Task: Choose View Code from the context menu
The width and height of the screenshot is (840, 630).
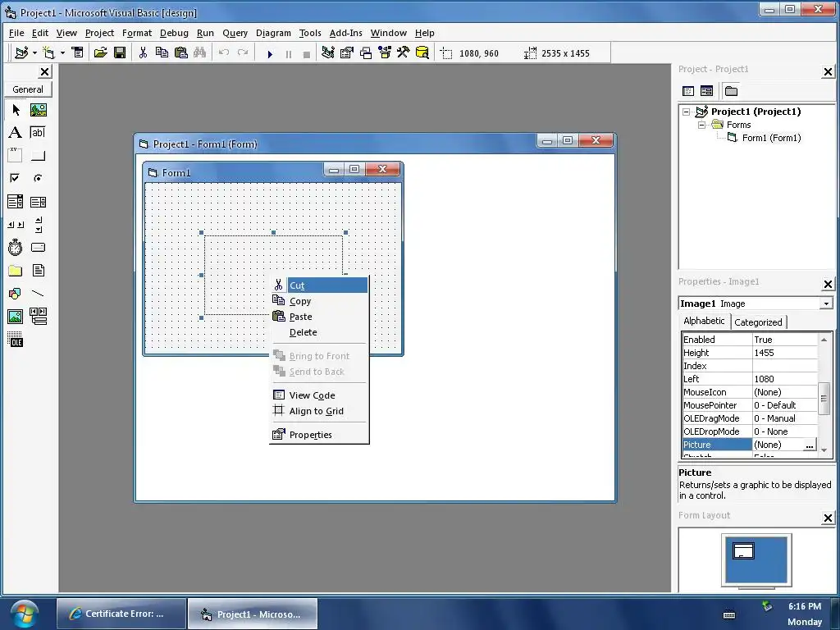Action: (320, 395)
